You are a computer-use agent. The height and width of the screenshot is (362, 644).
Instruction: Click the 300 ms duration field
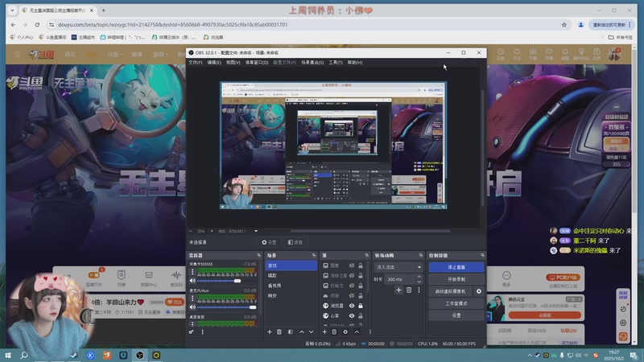click(x=400, y=279)
